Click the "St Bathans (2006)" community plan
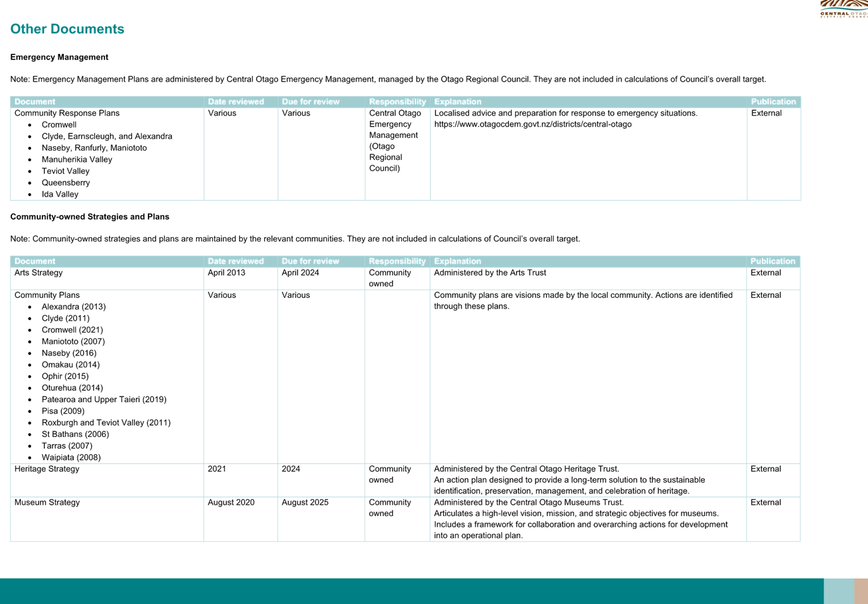868x604 pixels. (75, 434)
